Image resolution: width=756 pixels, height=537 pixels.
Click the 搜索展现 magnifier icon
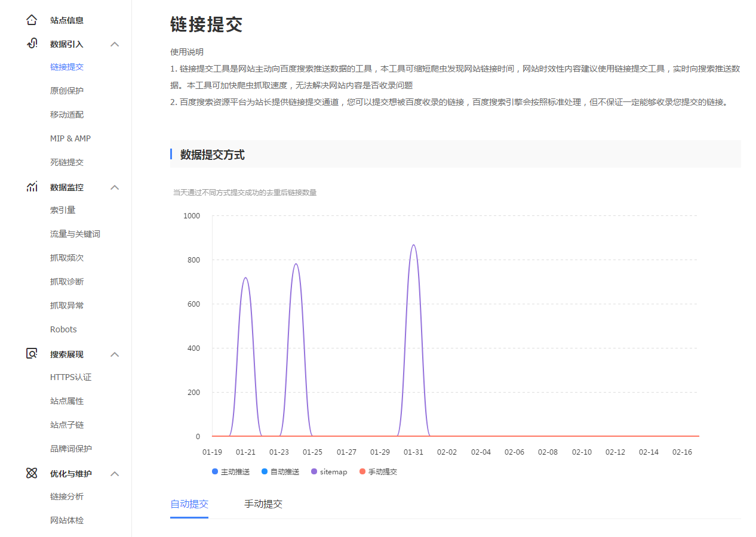click(31, 354)
